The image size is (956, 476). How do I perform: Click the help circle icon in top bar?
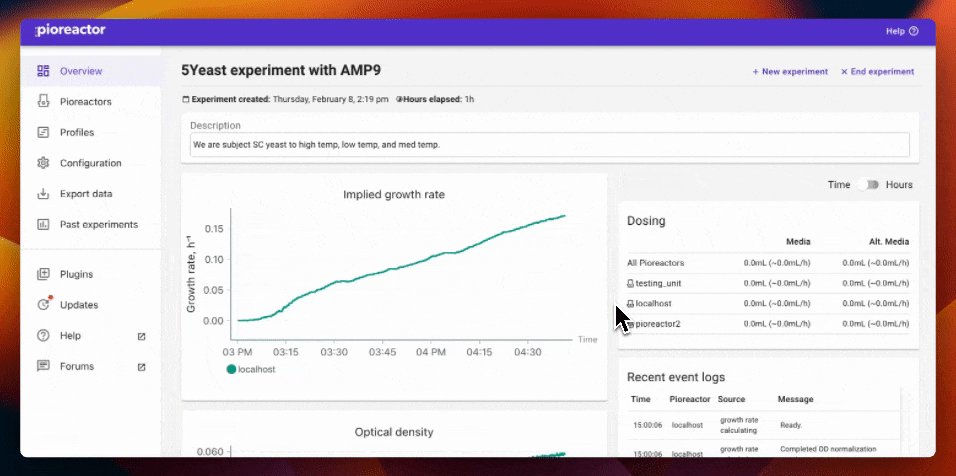tap(913, 31)
